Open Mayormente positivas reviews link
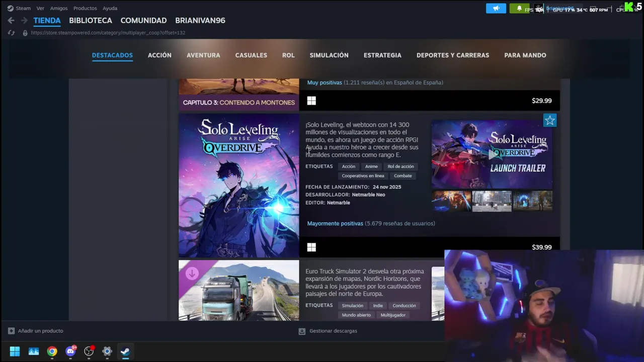Screen dimensions: 644x362 335,223
